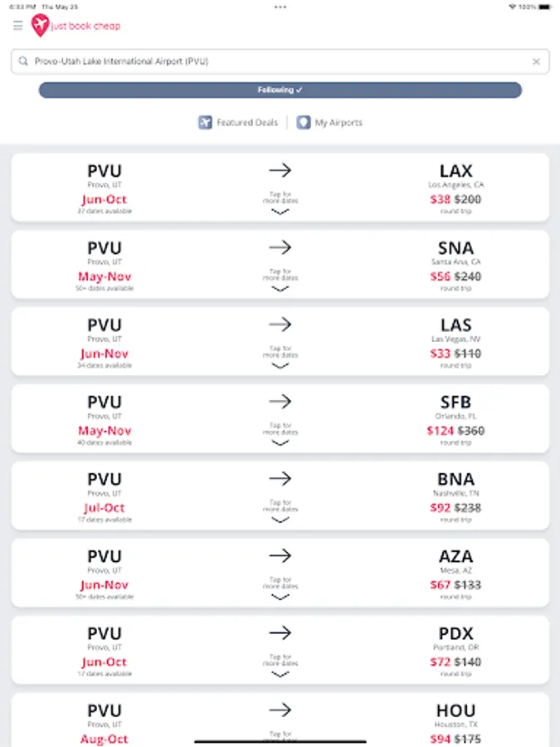Tap the My Airports pin icon
The height and width of the screenshot is (747, 560).
[304, 123]
